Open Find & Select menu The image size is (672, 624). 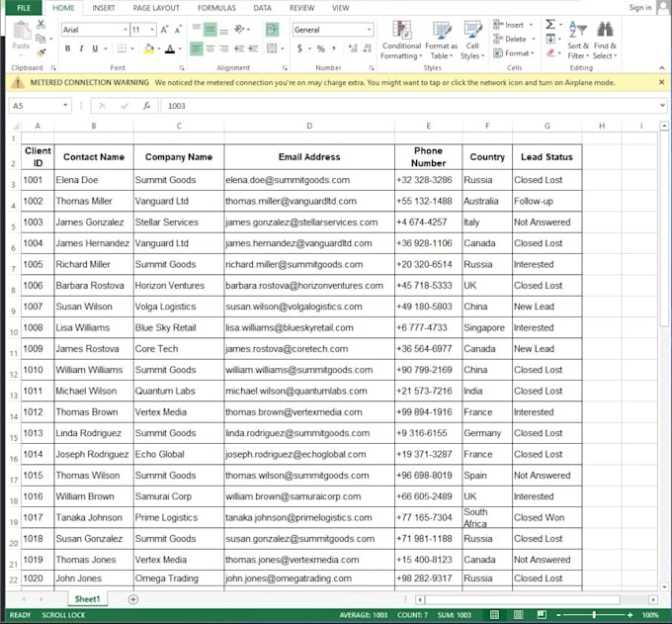coord(605,41)
